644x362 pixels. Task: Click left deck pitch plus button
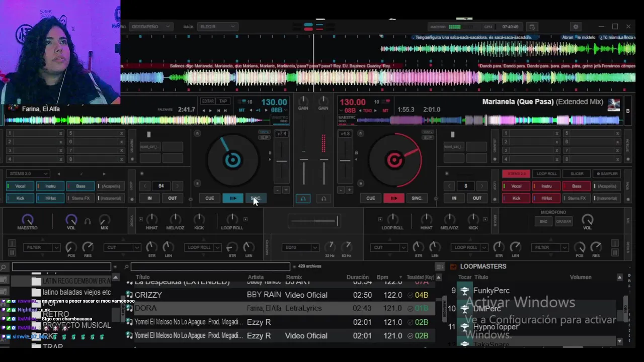[286, 190]
